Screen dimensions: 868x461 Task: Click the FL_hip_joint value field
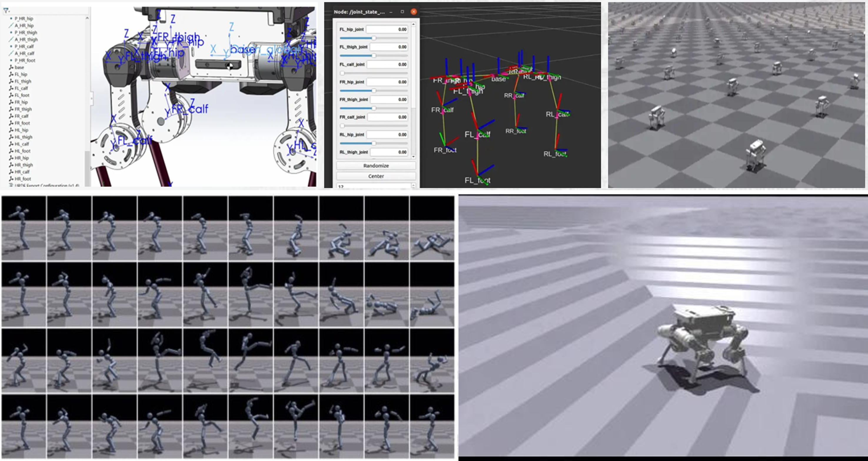point(387,29)
